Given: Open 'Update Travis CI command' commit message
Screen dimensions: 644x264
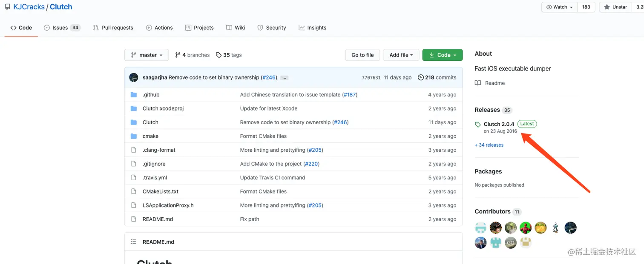Looking at the screenshot, I should coord(273,178).
